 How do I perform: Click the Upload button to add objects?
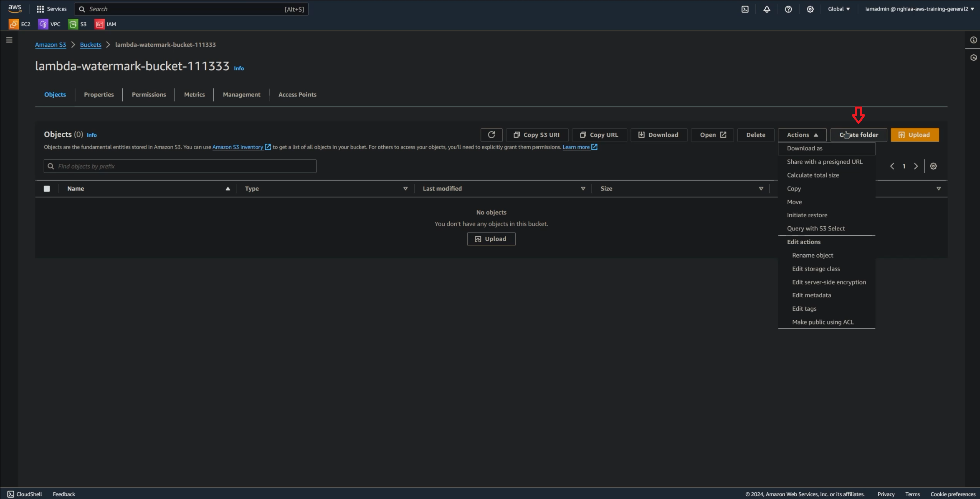click(914, 134)
